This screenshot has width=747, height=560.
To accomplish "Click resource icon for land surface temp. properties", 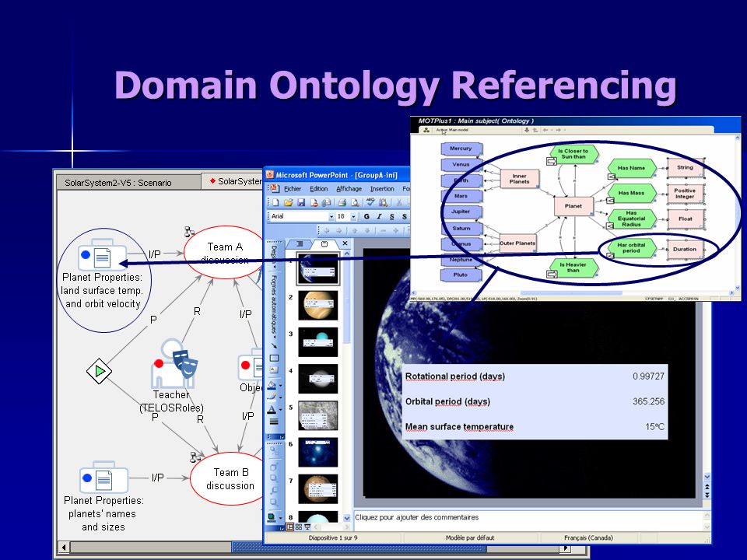I will 103,255.
